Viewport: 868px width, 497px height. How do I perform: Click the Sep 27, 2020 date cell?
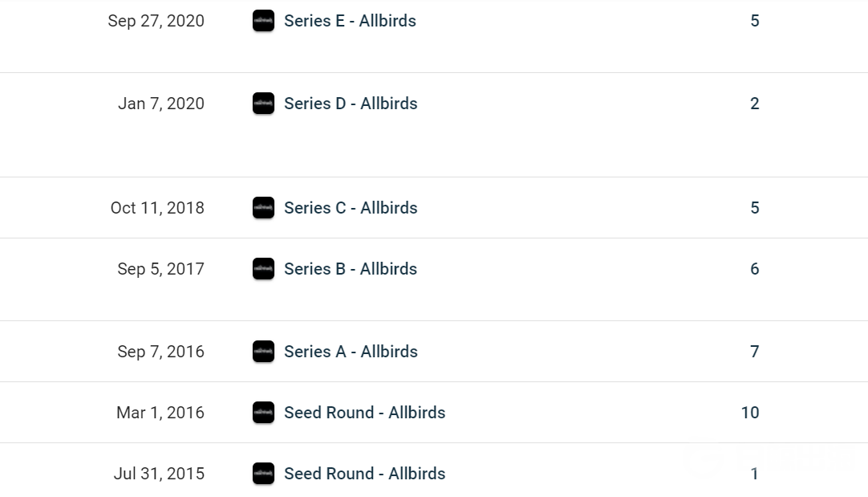(x=156, y=21)
